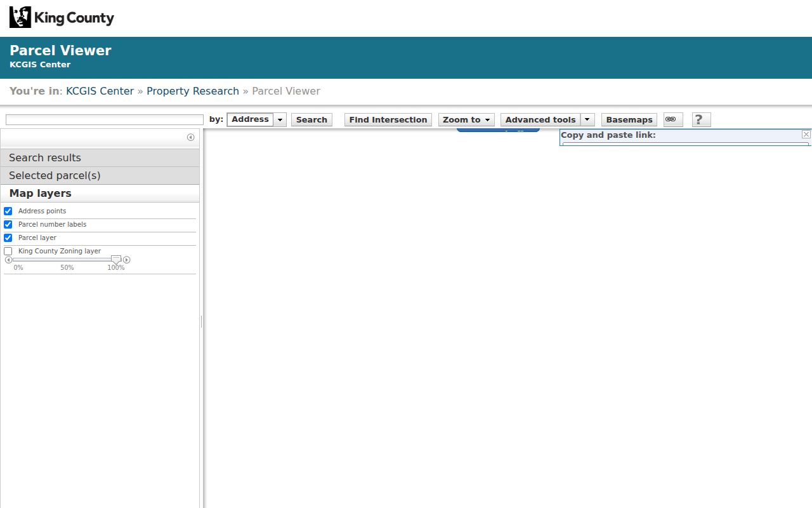Toggle the Address points checkbox
Viewport: 812px width, 508px height.
(8, 211)
